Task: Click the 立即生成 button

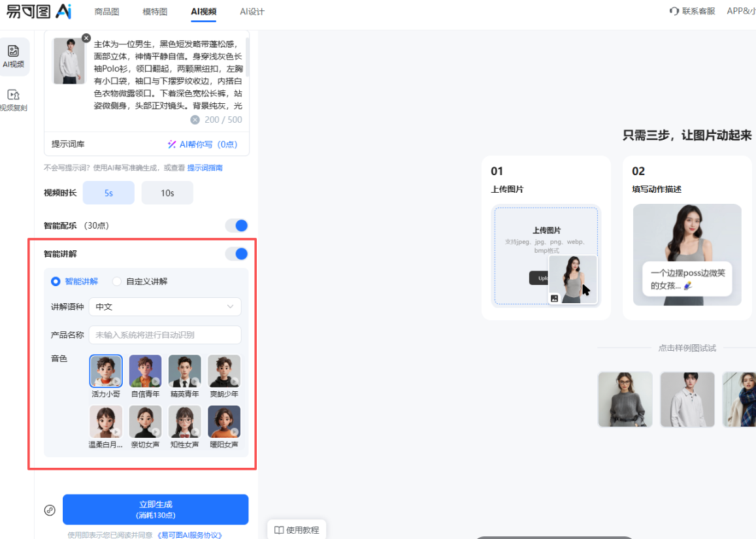Action: (156, 510)
